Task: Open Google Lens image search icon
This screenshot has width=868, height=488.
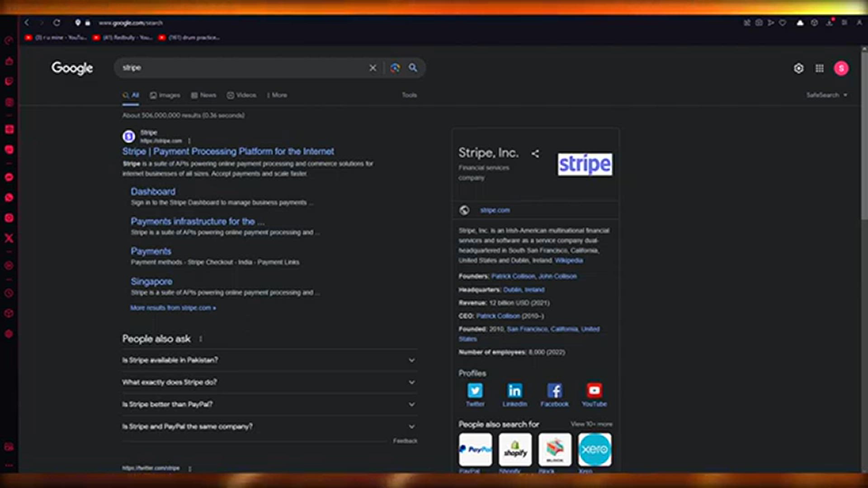Action: coord(395,68)
